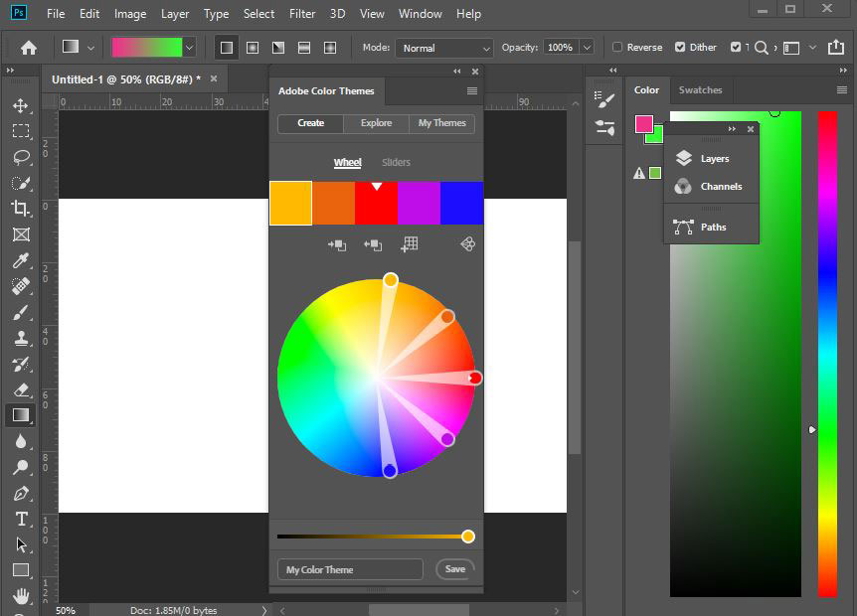Expand the tools panel double-arrow

tap(10, 71)
